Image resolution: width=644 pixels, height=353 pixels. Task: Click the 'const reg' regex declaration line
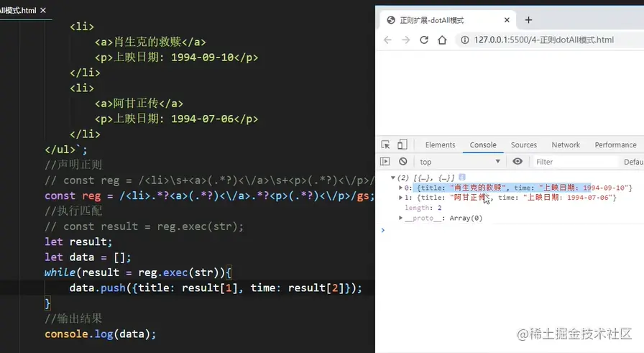(x=209, y=196)
